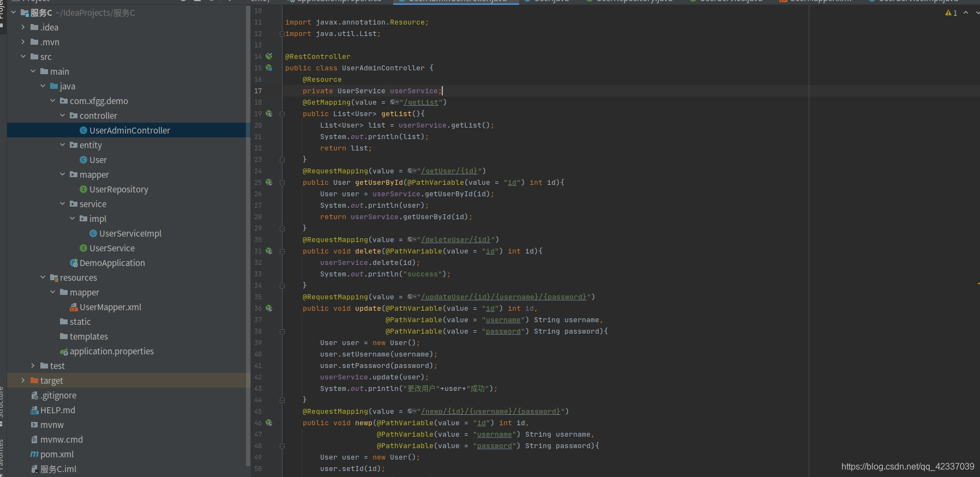Click the gutter icon next to delete method
The height and width of the screenshot is (477, 980).
click(x=269, y=251)
